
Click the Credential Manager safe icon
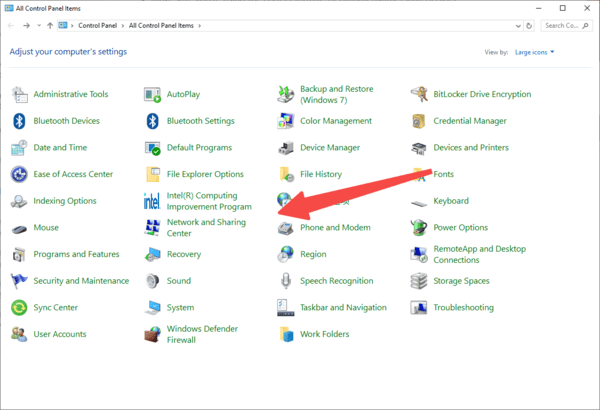419,121
